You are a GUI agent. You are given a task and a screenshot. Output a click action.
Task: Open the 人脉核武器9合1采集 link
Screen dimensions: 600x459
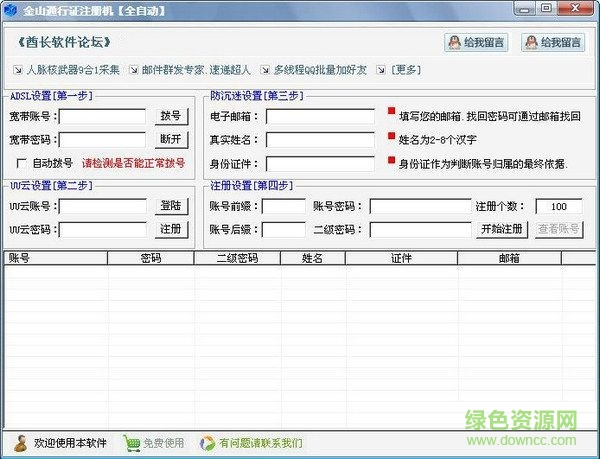73,70
